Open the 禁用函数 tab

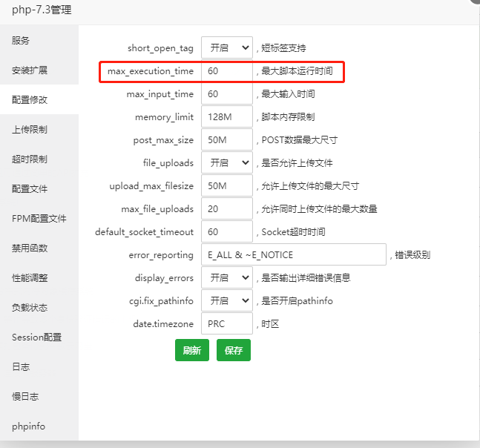click(30, 248)
